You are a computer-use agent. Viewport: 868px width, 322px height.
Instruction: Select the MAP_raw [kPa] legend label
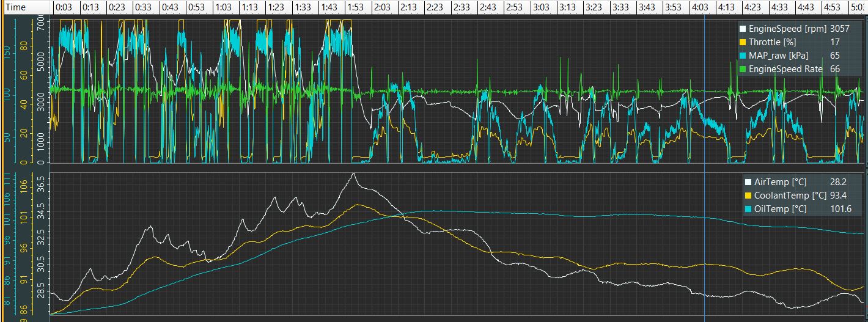pos(780,56)
